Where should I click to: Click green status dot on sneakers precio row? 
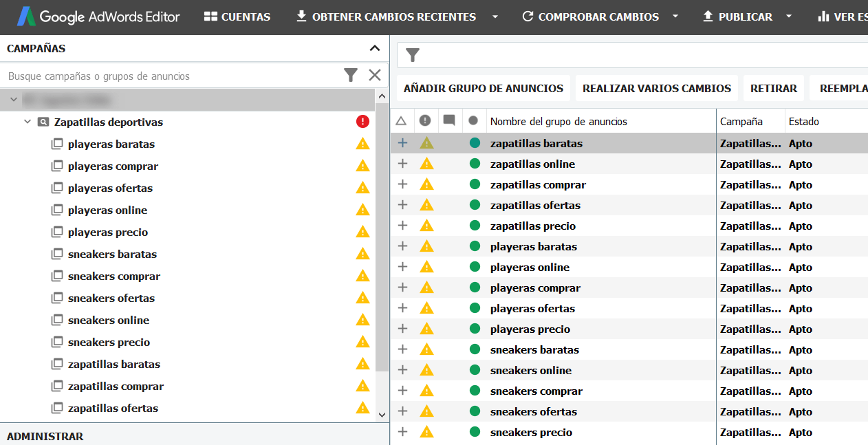tap(475, 432)
